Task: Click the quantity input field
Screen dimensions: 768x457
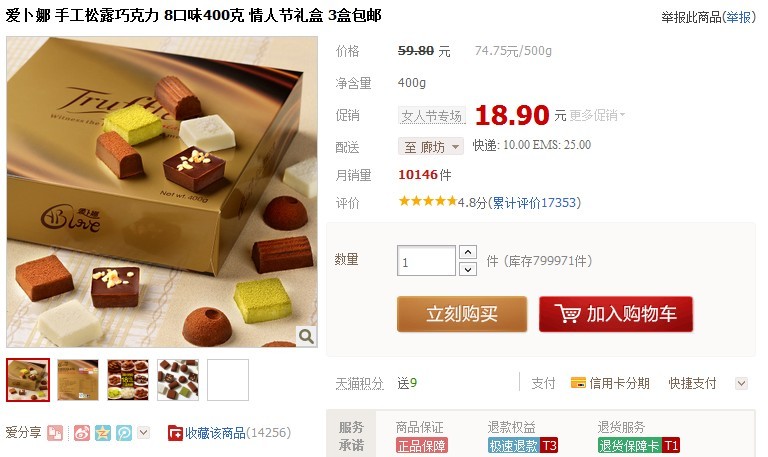Action: click(x=426, y=261)
